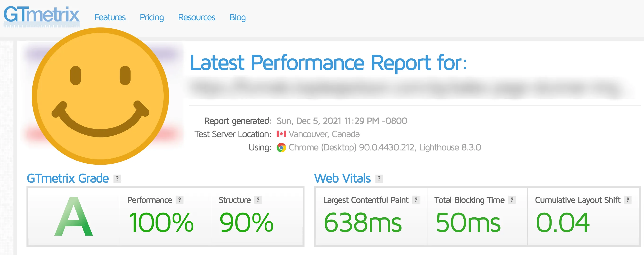Click the smiley face thumbnail image
Screen dimensions: 644x255
pyautogui.click(x=100, y=96)
